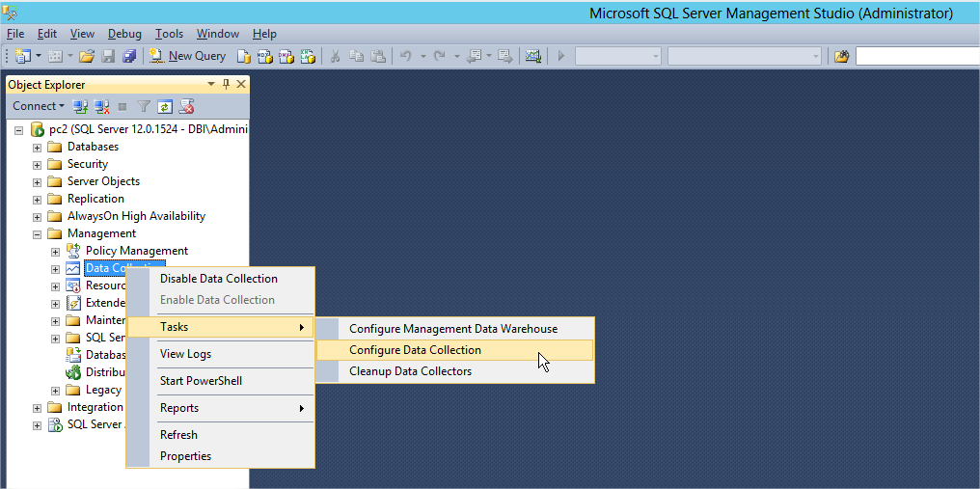Click the Filter funnel icon
The height and width of the screenshot is (489, 980).
click(144, 106)
